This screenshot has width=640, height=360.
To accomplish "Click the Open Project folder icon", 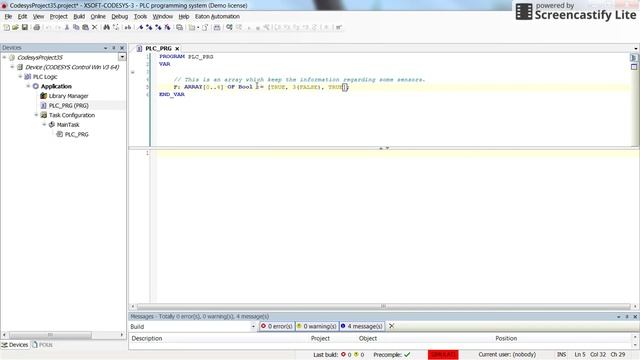I will 16,27.
